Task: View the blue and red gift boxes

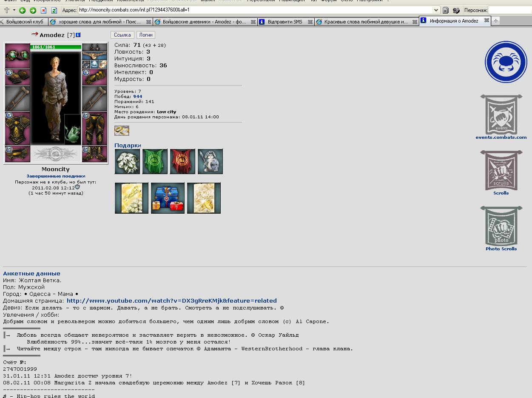Action: pyautogui.click(x=168, y=198)
